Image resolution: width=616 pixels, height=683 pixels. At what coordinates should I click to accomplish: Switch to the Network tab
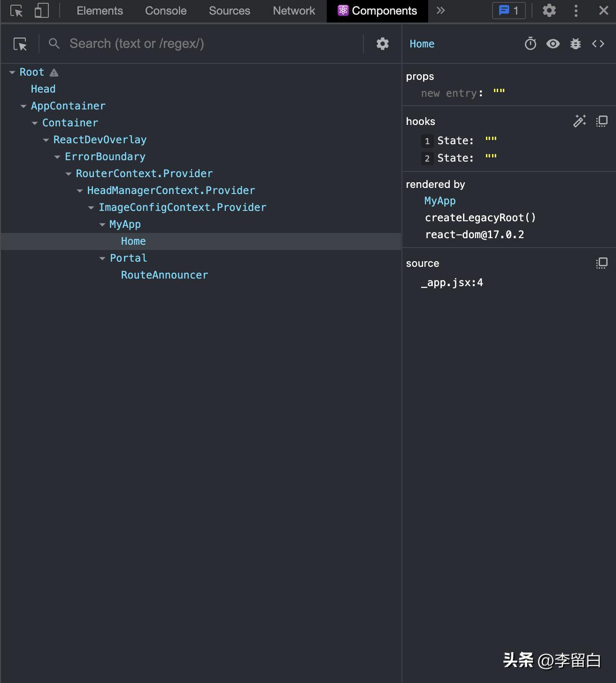click(x=294, y=11)
